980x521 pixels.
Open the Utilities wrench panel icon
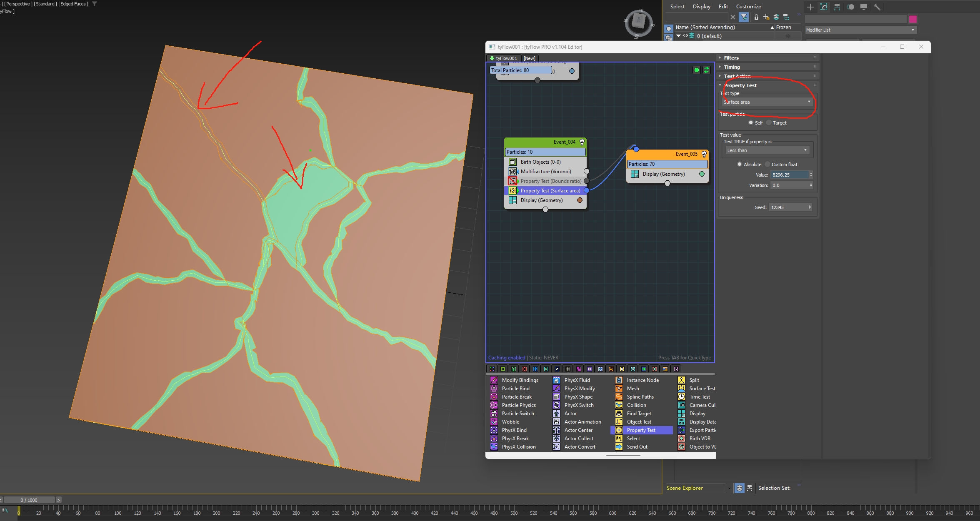coord(877,7)
